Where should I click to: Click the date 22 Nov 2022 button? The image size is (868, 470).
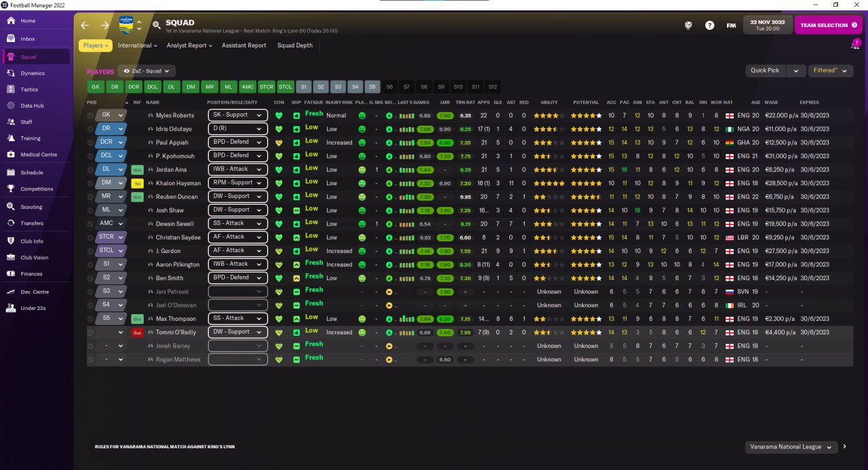coord(767,25)
